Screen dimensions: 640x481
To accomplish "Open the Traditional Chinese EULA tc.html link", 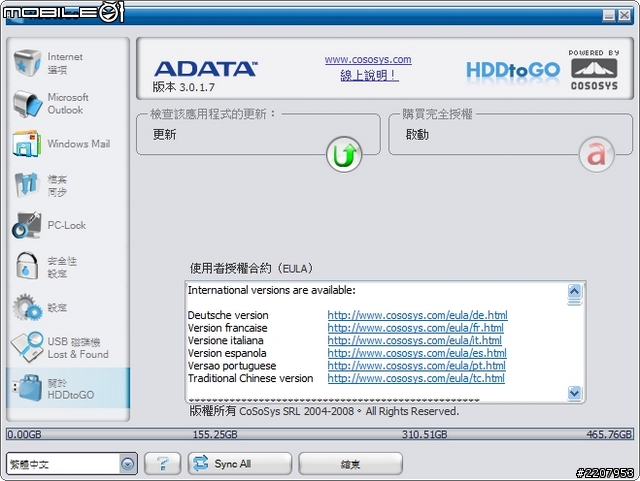I will pos(416,379).
